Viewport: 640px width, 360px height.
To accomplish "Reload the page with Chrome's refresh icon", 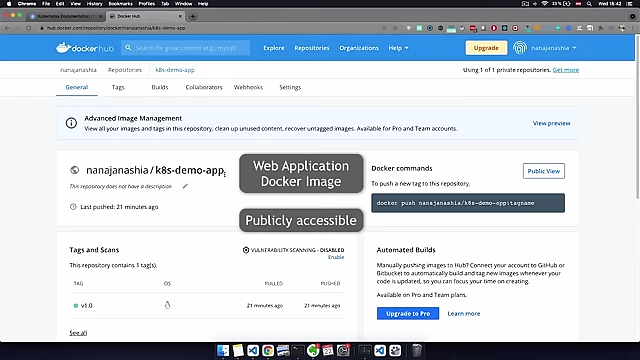I will click(29, 28).
